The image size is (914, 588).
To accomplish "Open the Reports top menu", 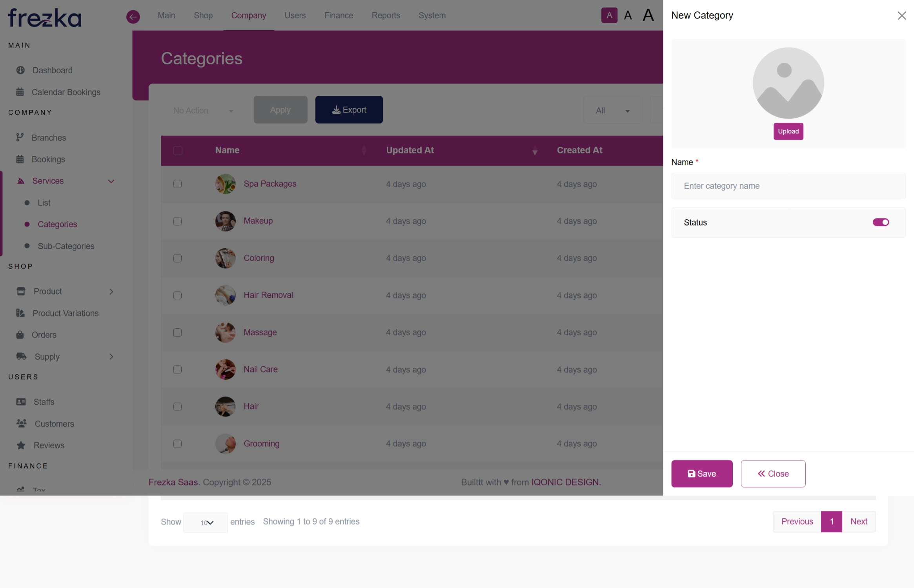I will (x=386, y=15).
